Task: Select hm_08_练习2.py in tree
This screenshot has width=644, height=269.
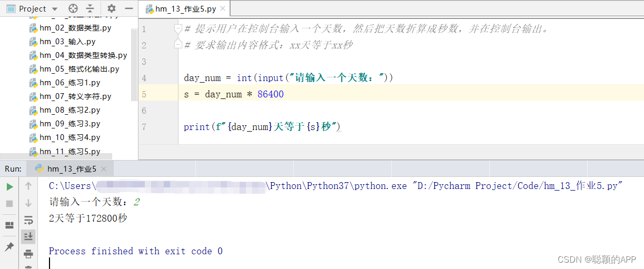Action: 70,110
